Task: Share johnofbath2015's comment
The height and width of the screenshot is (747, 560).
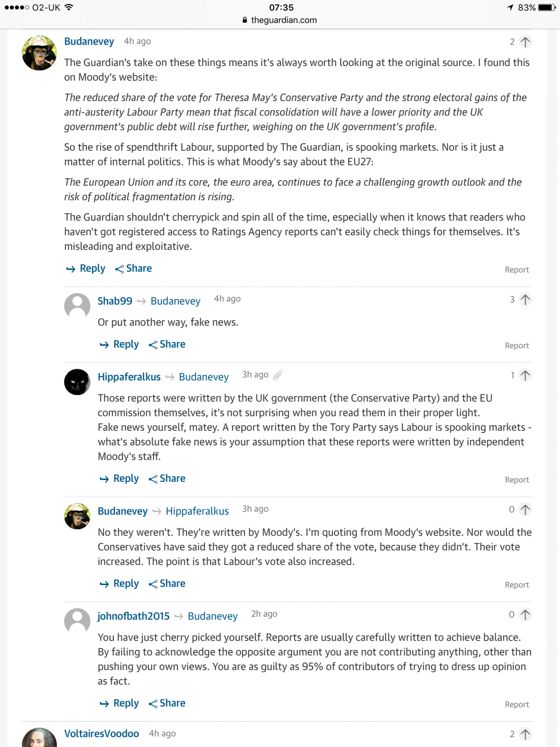Action: click(167, 703)
